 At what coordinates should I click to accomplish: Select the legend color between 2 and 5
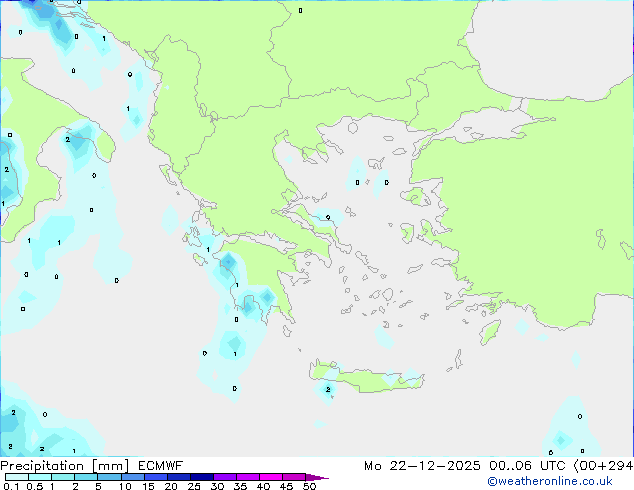(86, 477)
